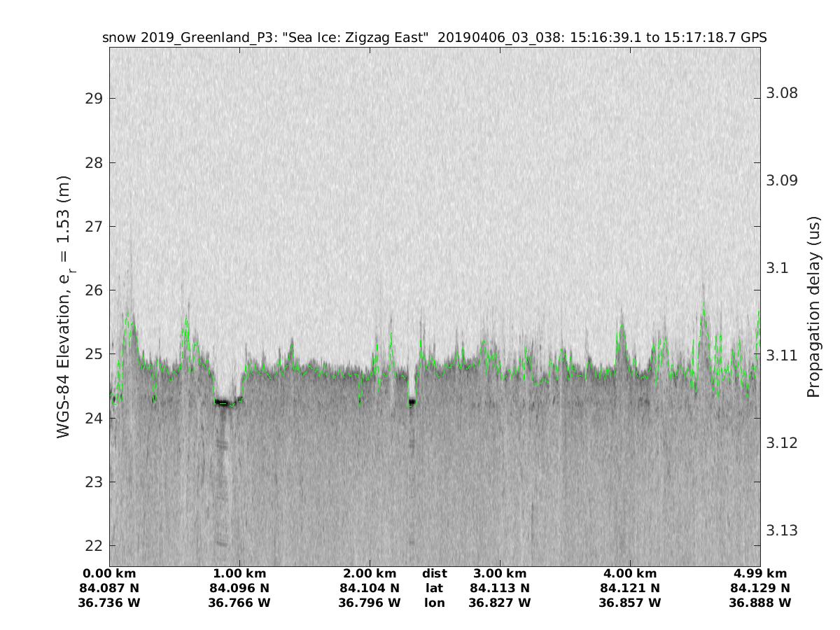Click the plot title text at top

[434, 38]
